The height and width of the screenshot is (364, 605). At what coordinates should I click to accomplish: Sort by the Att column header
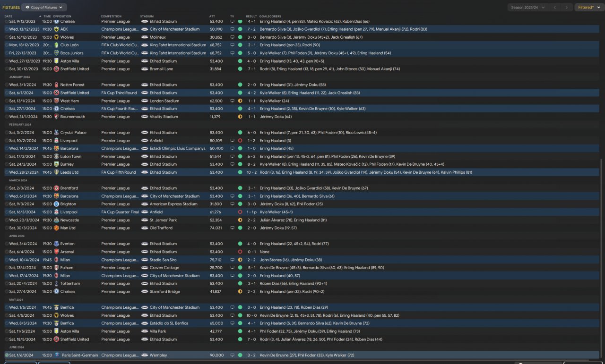point(212,17)
